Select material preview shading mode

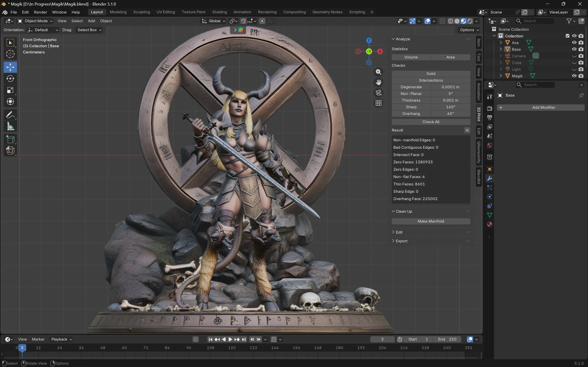463,21
